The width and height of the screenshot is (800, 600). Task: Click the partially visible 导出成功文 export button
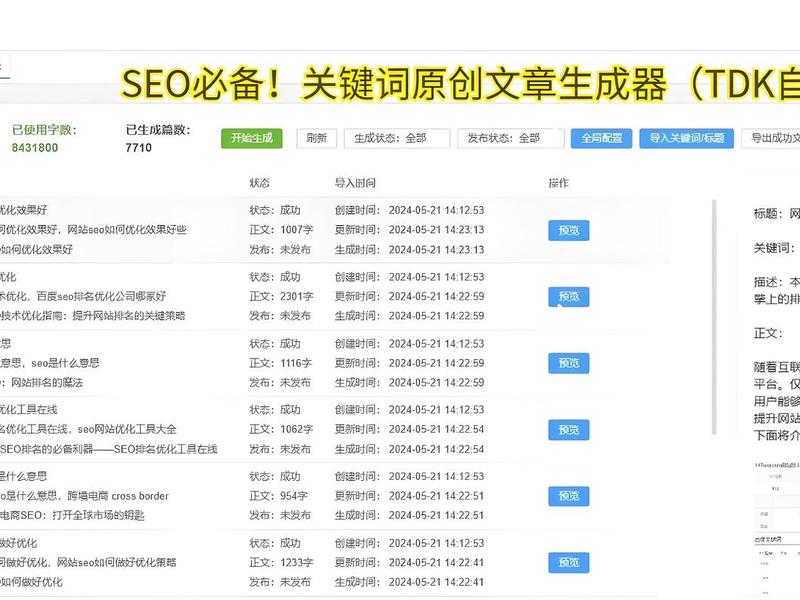point(771,138)
